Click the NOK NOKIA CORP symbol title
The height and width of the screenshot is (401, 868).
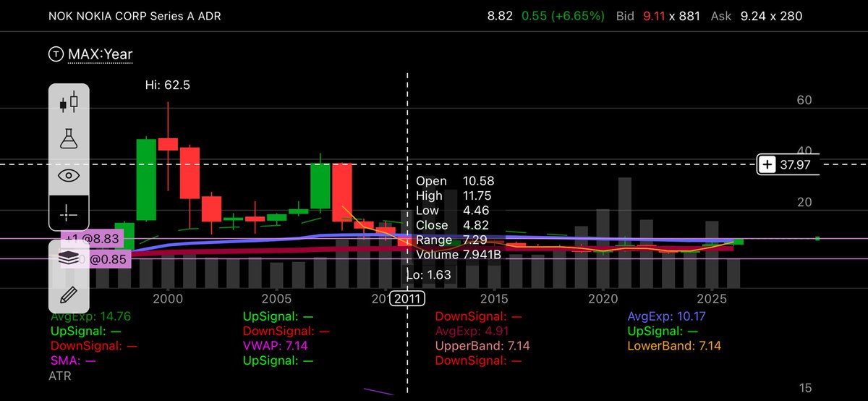[135, 15]
